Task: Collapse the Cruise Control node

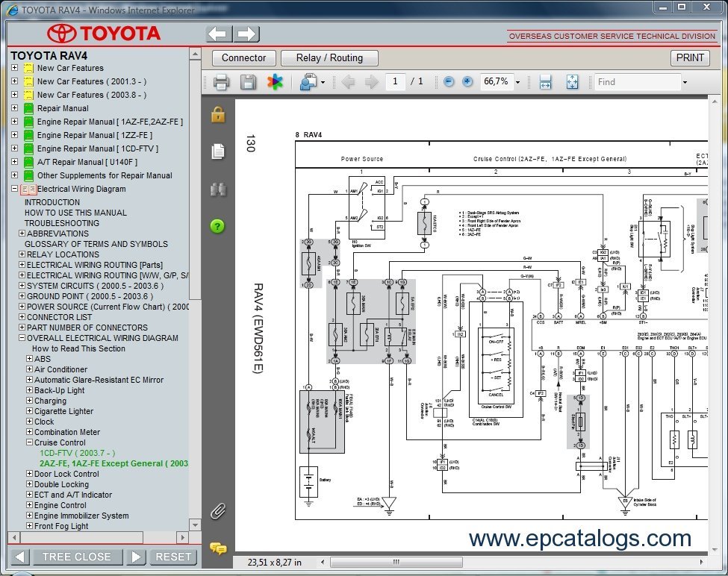Action: tap(29, 442)
